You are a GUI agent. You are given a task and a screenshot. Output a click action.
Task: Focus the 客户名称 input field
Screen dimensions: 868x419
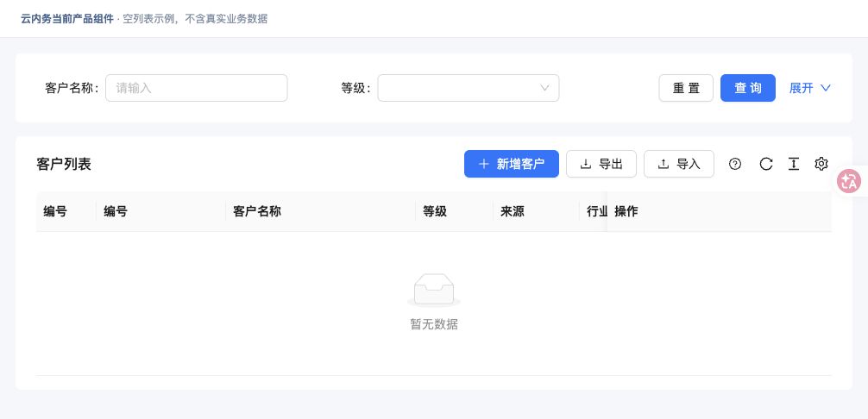197,88
